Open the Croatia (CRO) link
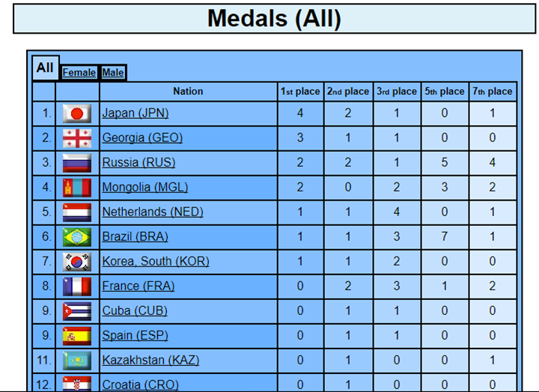The width and height of the screenshot is (539, 392). coord(141,385)
